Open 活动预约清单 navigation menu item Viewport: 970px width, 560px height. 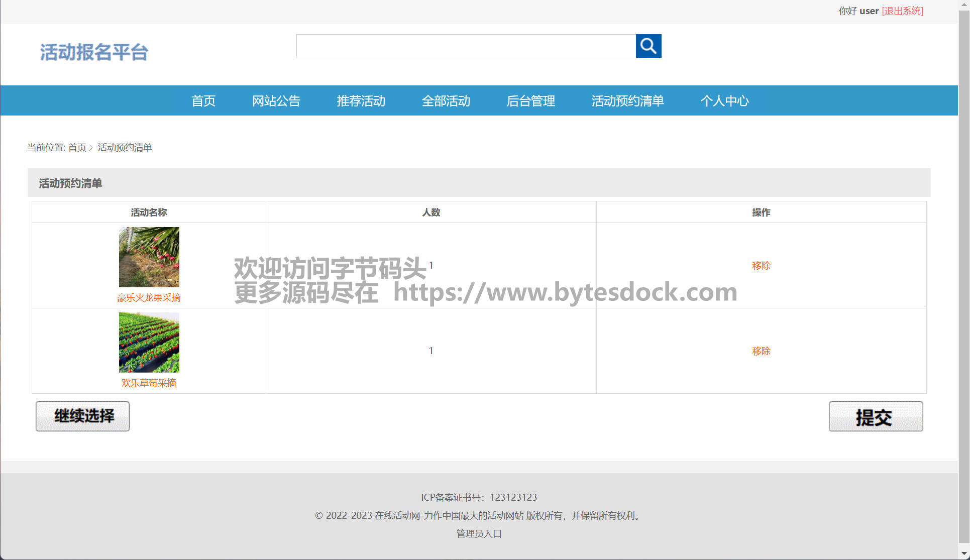[627, 101]
